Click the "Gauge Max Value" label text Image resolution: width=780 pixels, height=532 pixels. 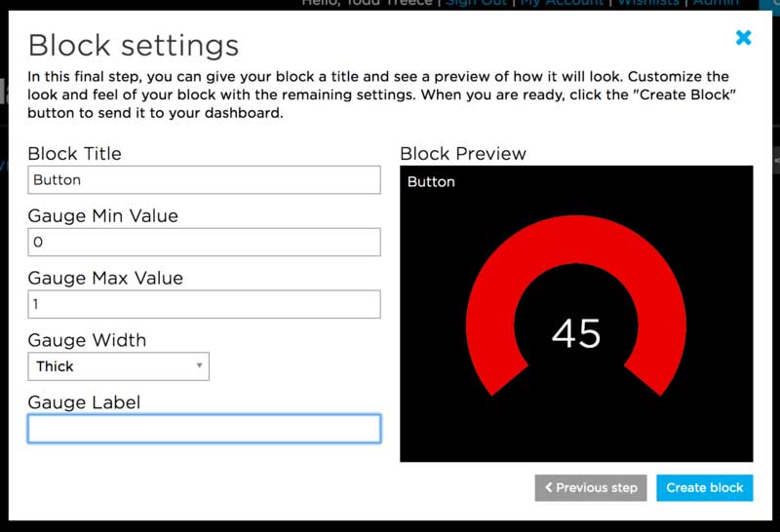click(x=105, y=279)
